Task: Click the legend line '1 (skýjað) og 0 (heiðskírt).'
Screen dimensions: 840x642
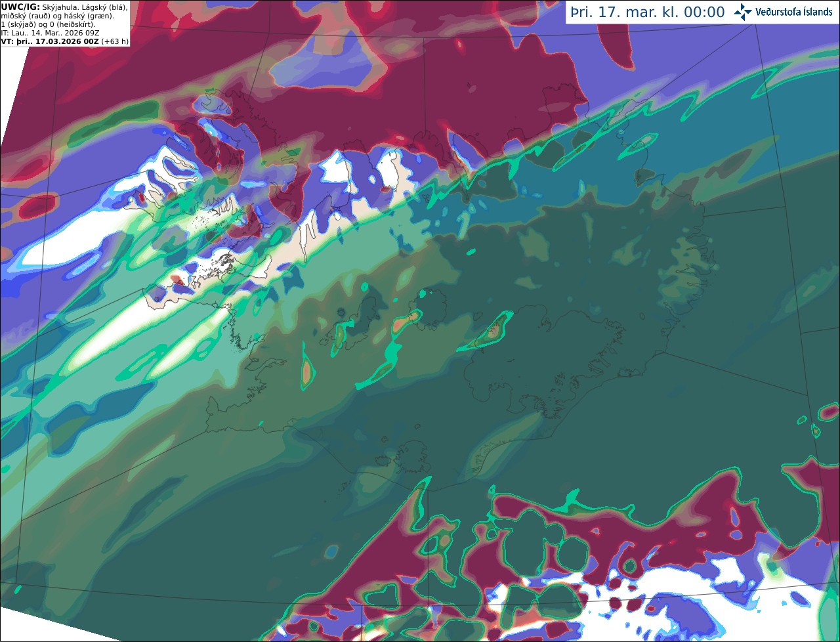Action: click(x=48, y=24)
